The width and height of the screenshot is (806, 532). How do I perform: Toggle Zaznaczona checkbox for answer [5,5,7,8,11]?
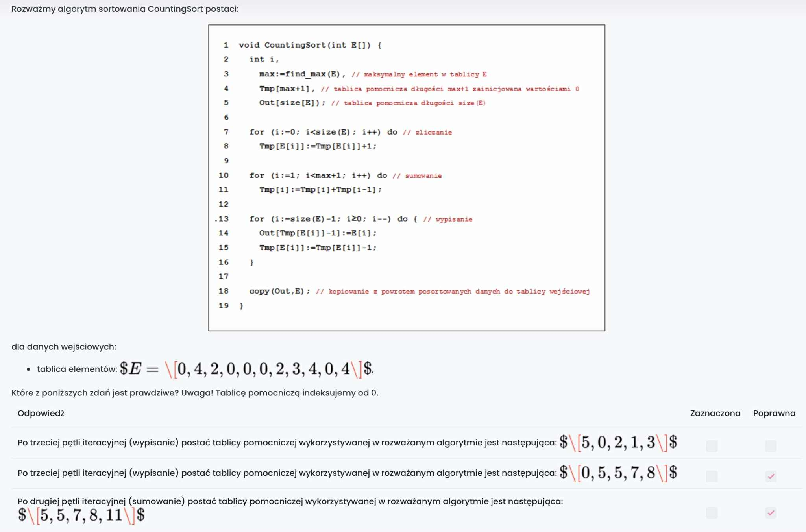pos(711,512)
